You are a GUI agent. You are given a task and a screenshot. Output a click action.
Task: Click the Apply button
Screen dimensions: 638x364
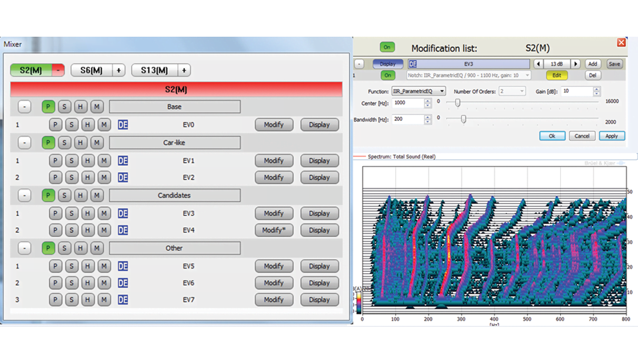point(612,136)
